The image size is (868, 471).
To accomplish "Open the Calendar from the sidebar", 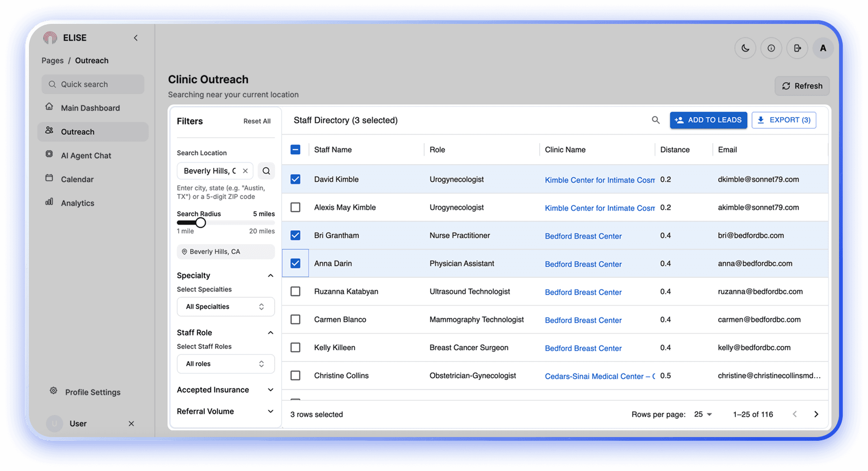I will coord(77,179).
